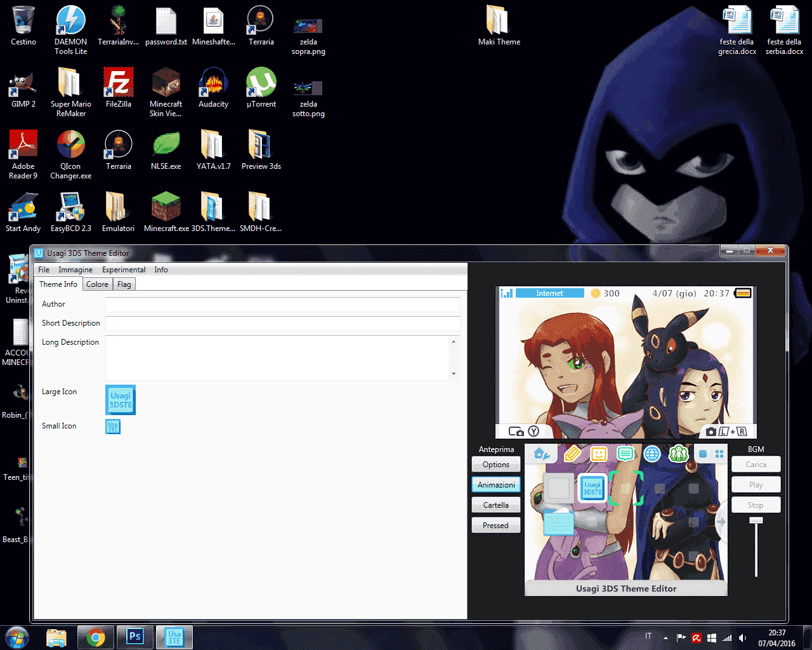The height and width of the screenshot is (650, 812).
Task: Launch the Start Andy shortcut
Action: coord(23,212)
